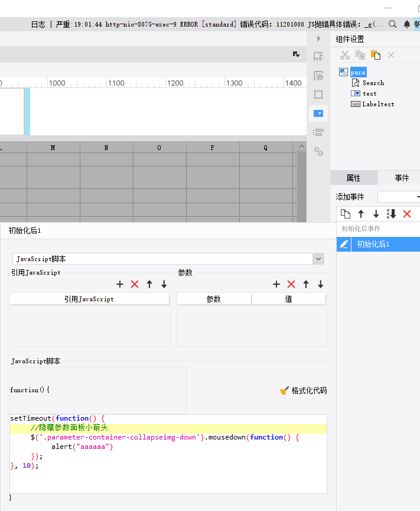
Task: Expand the 添加事件 dropdown field
Action: 399,197
